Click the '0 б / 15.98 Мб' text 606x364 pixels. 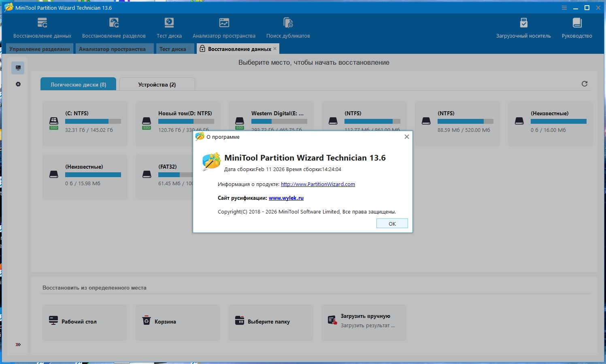coord(83,183)
